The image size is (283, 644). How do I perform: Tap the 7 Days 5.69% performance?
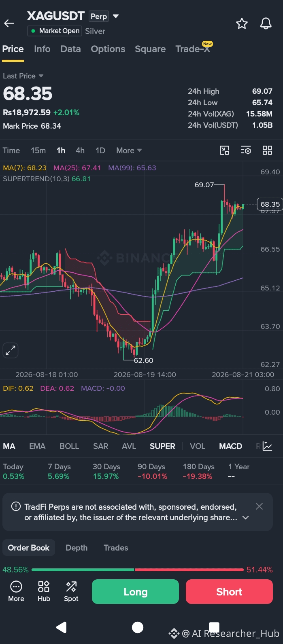click(59, 471)
